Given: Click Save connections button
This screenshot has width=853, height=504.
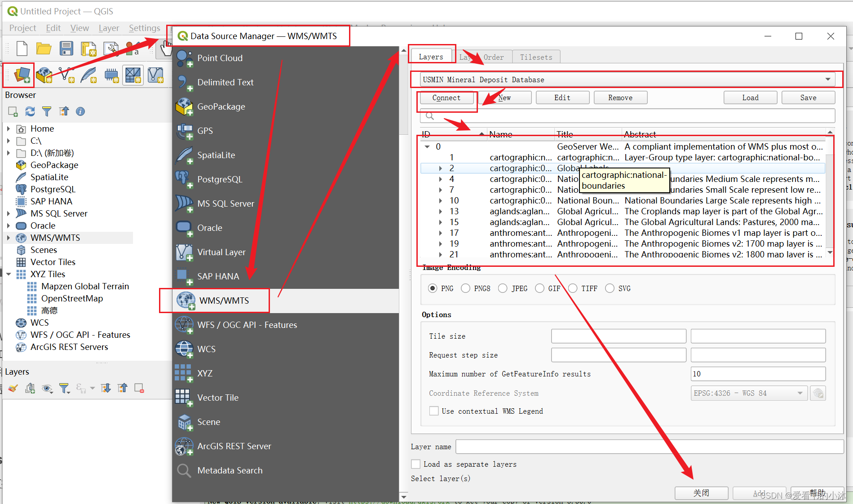Looking at the screenshot, I should coord(808,97).
